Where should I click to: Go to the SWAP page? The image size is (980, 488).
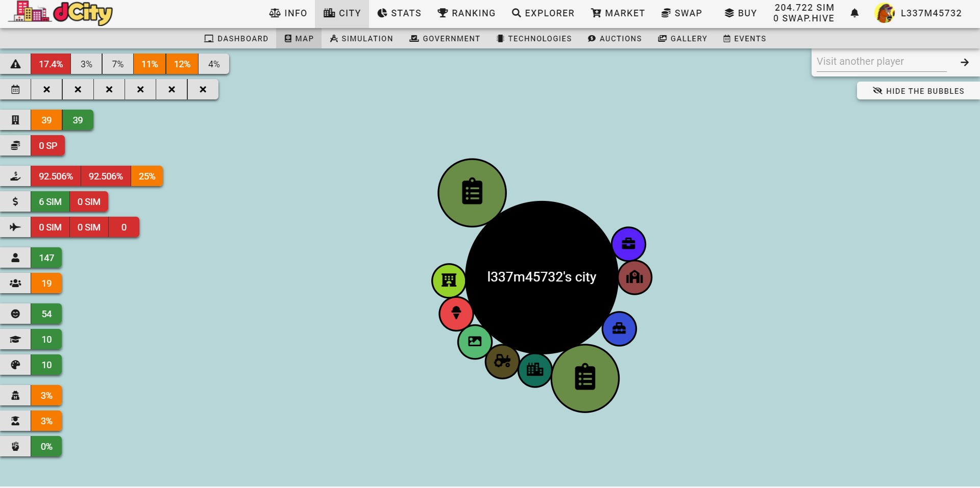[x=681, y=13]
